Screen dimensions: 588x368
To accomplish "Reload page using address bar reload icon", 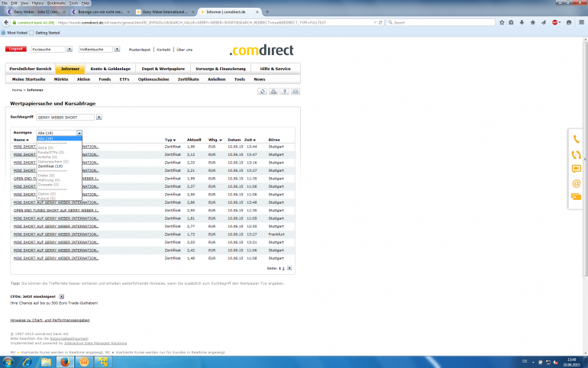I will coord(380,22).
